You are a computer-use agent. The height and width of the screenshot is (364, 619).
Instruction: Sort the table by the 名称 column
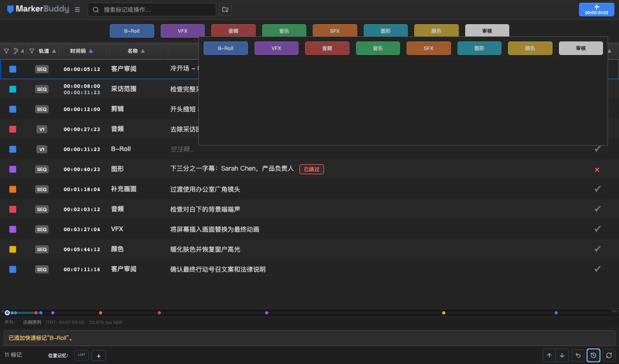pos(136,51)
